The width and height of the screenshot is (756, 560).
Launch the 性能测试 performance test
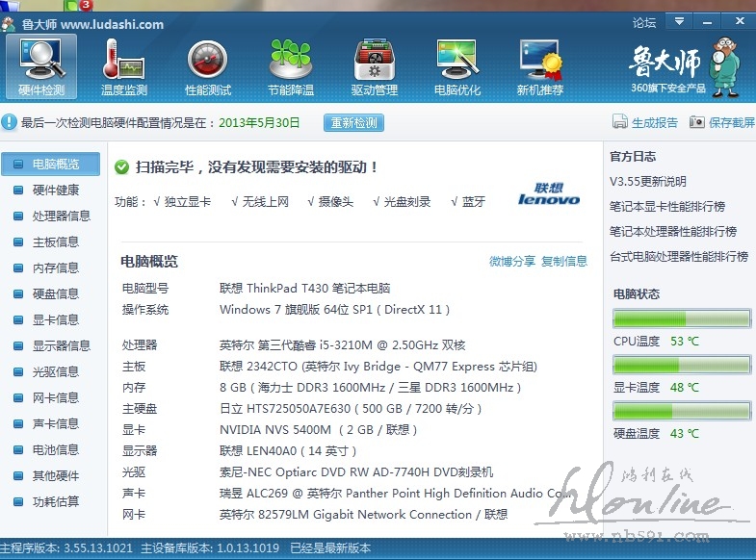(x=208, y=67)
